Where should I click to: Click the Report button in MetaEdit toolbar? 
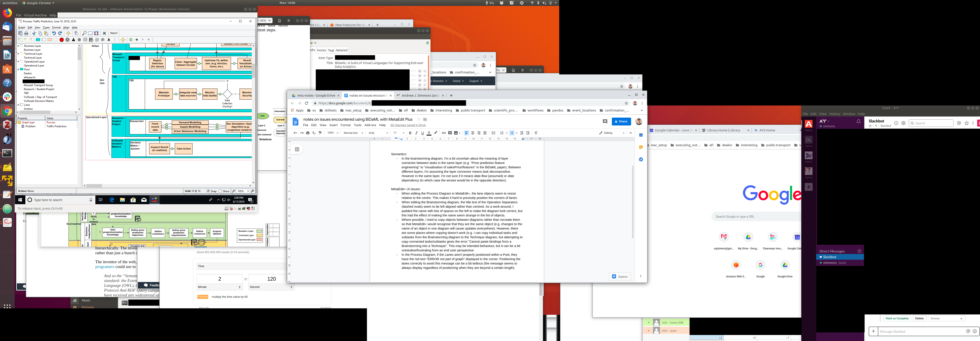114,33
